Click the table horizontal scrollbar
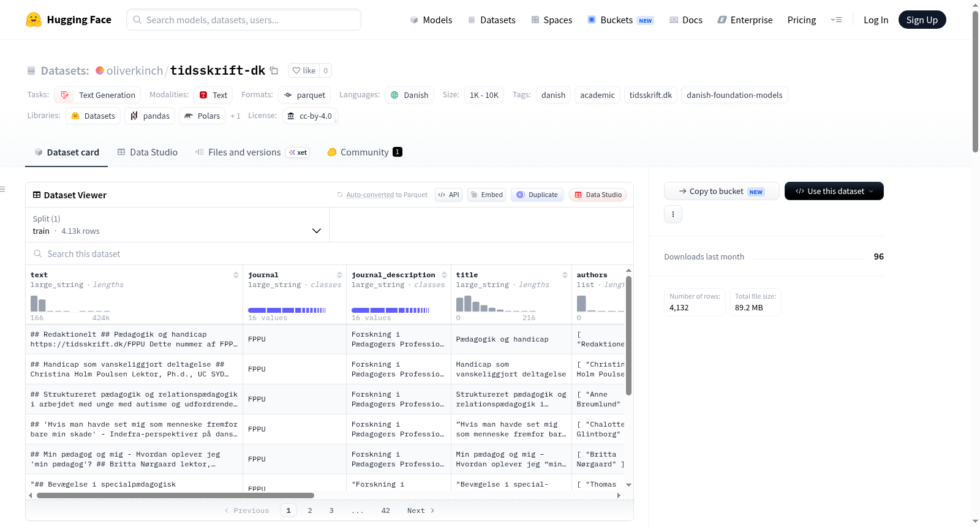980x527 pixels. [x=175, y=495]
